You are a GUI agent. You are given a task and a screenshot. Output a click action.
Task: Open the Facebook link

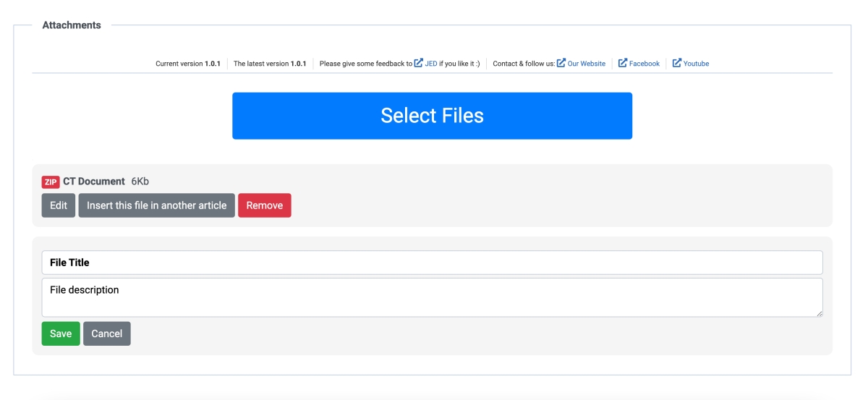[x=644, y=64]
